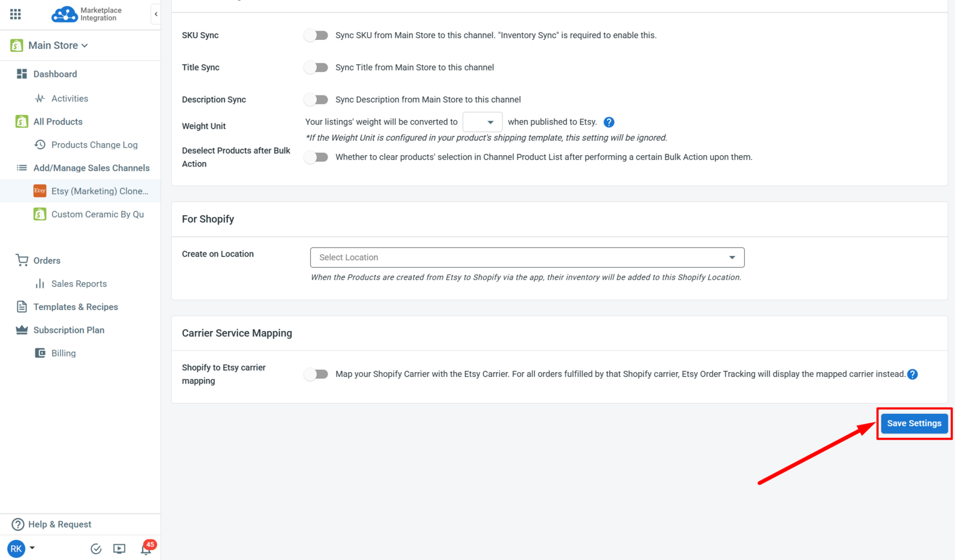Click the Custom Ceramic Shopify icon

tap(40, 214)
